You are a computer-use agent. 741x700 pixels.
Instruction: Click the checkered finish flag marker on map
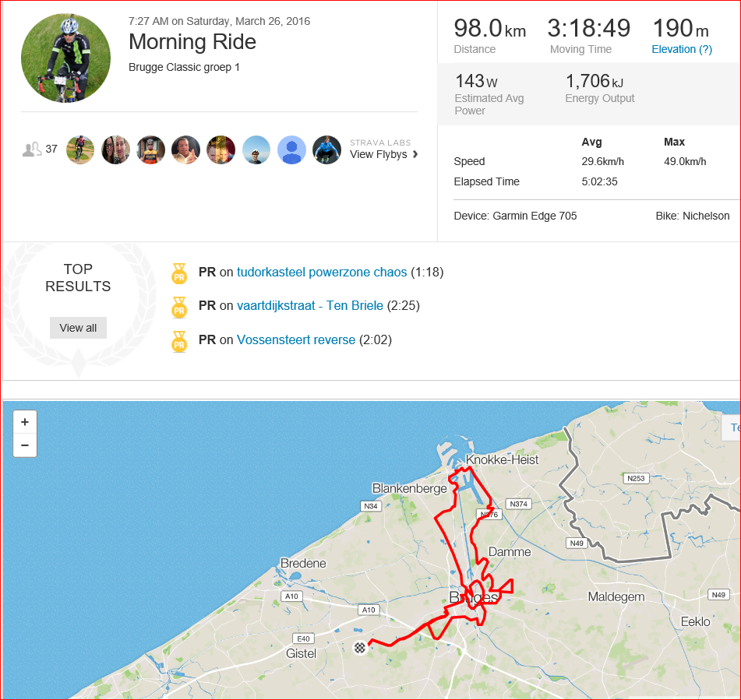pos(360,648)
